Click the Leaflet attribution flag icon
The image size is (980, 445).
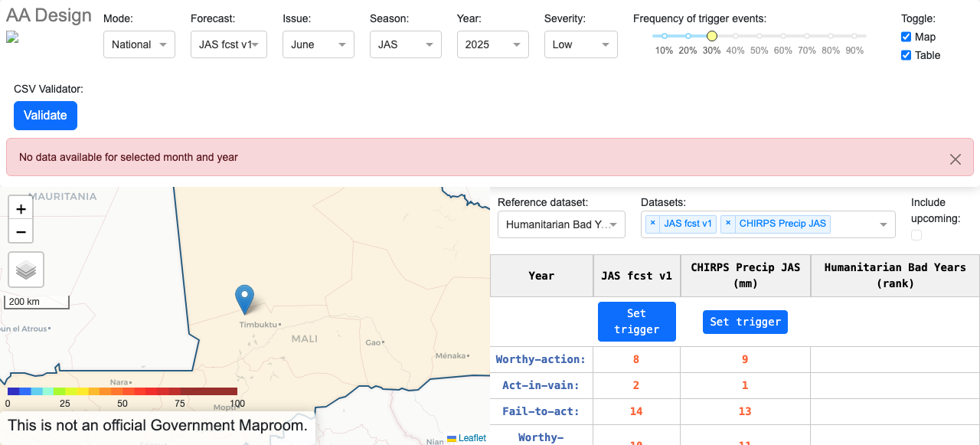point(450,438)
